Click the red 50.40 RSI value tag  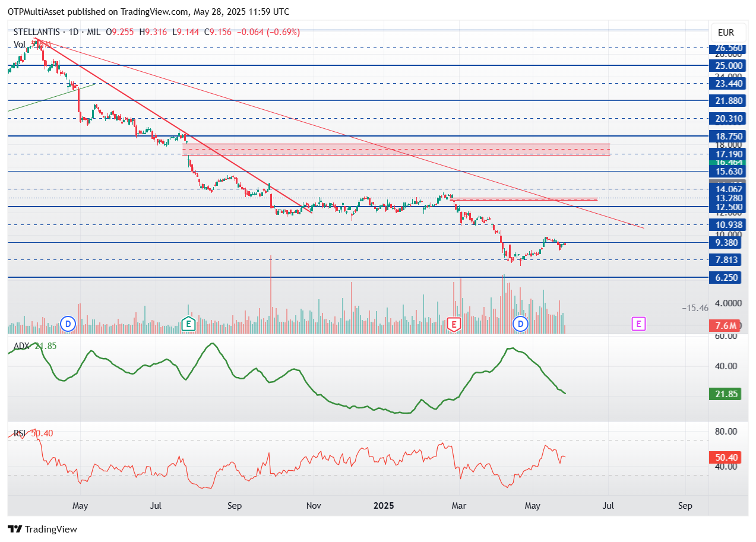coord(726,457)
